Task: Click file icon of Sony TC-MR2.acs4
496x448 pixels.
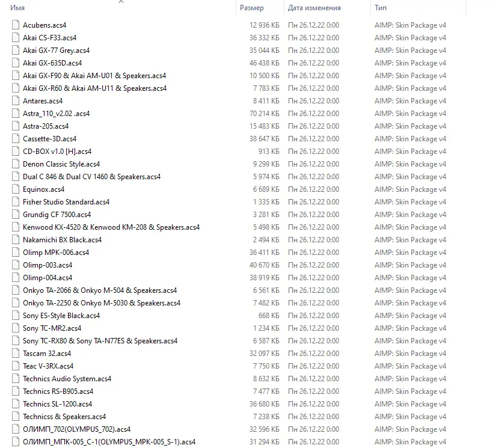Action: click(16, 328)
